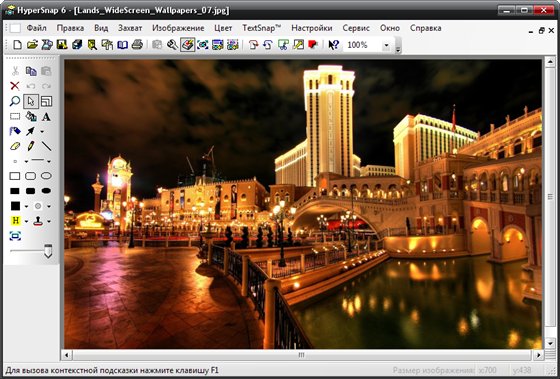Expand the stamp tool dropdown arrow
This screenshot has width=560, height=379.
pos(49,221)
